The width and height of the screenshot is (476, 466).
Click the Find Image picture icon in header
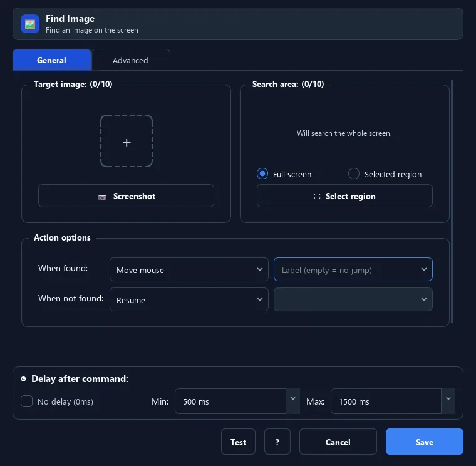(x=30, y=24)
